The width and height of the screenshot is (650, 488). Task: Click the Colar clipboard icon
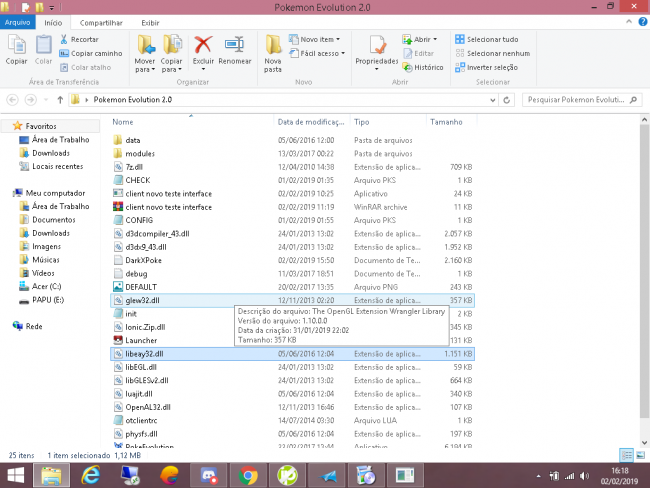pos(43,49)
